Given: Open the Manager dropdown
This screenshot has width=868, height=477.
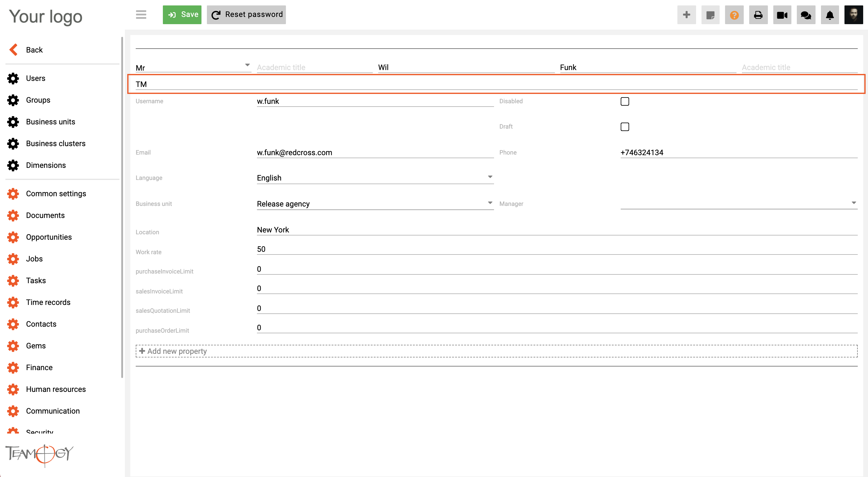Looking at the screenshot, I should pyautogui.click(x=739, y=203).
